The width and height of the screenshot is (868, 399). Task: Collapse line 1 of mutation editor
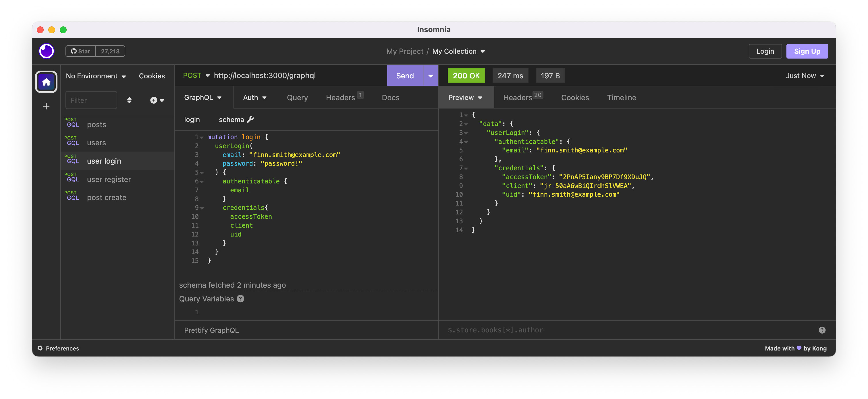pyautogui.click(x=202, y=137)
